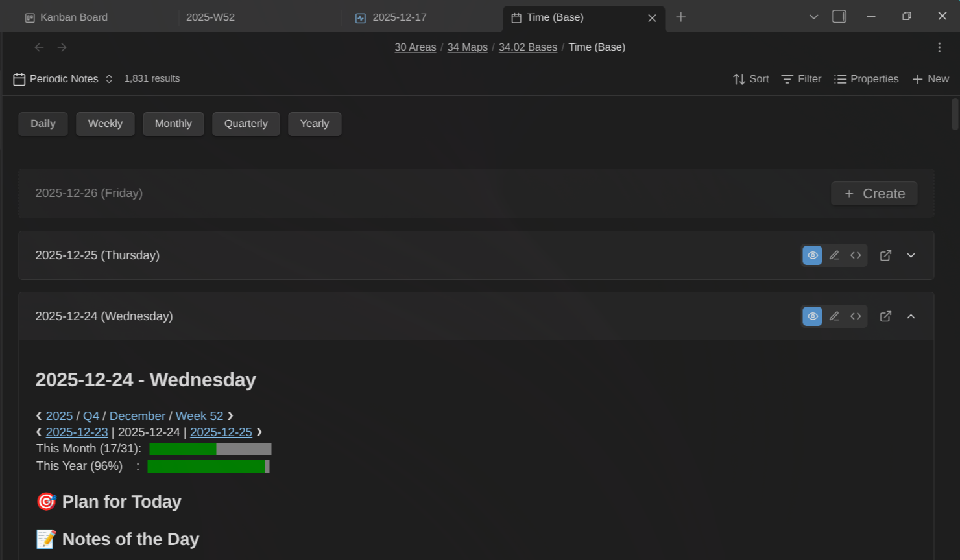This screenshot has width=960, height=560.
Task: Click the This Year progress bar
Action: (208, 467)
